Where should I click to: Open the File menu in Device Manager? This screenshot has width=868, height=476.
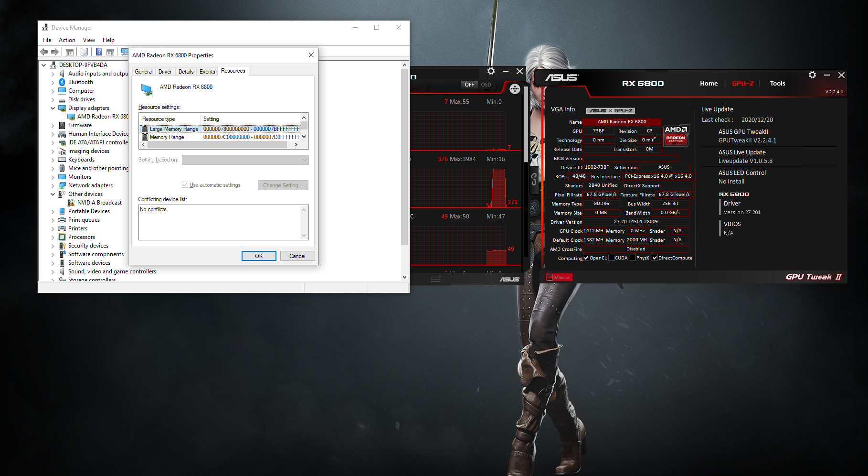[x=47, y=40]
